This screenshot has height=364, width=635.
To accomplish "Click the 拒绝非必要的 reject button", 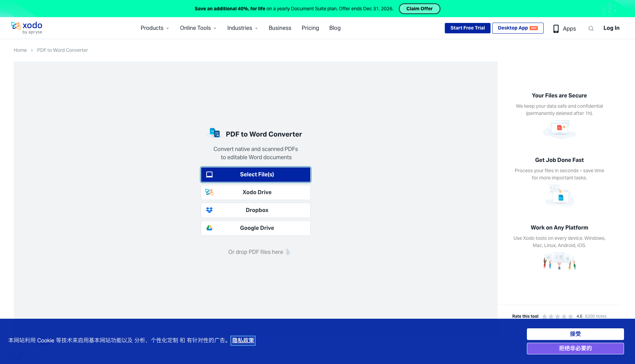I will coord(575,349).
